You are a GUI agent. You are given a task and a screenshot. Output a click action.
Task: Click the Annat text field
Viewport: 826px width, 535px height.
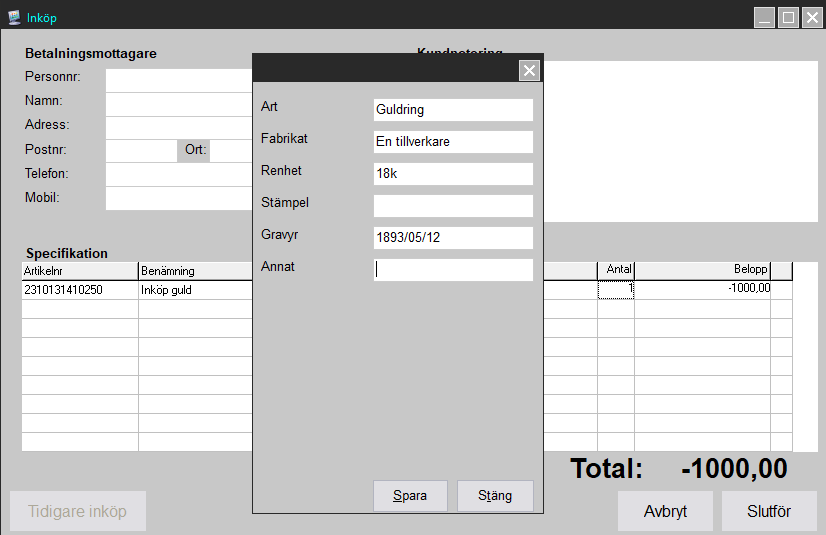coord(452,270)
